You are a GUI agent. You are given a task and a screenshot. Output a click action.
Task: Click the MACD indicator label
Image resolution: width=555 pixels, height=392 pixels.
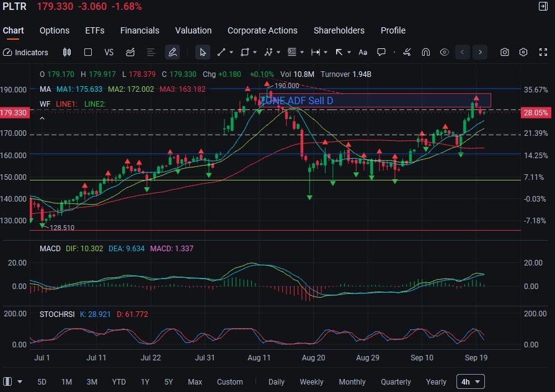[50, 249]
